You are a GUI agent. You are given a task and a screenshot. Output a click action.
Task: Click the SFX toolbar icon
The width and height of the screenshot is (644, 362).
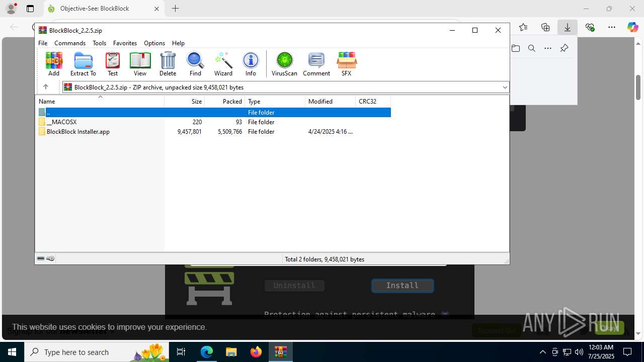[x=346, y=64]
